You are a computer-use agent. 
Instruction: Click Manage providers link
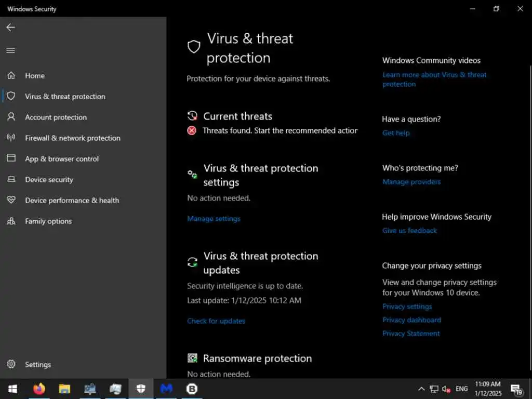click(411, 182)
